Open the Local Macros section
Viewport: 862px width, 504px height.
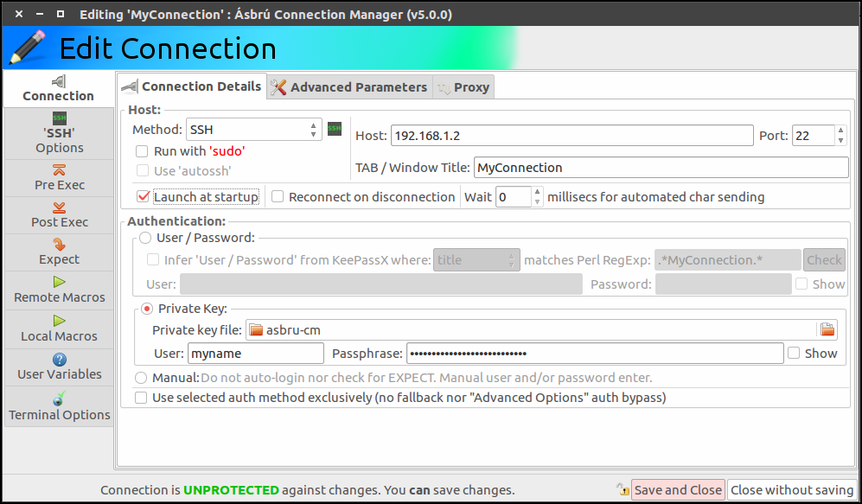[x=60, y=329]
